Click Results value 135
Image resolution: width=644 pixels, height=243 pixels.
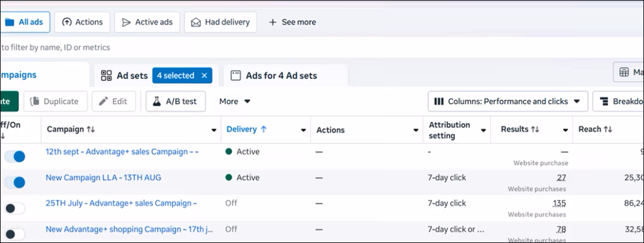tap(559, 204)
